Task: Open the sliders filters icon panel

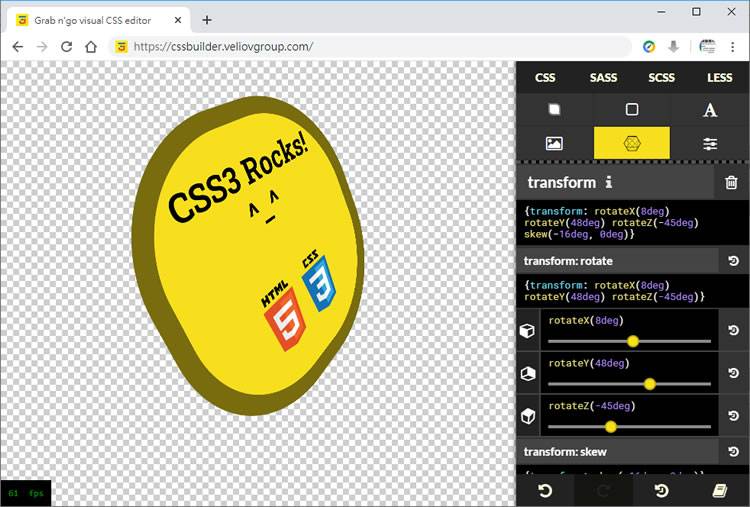Action: tap(710, 143)
